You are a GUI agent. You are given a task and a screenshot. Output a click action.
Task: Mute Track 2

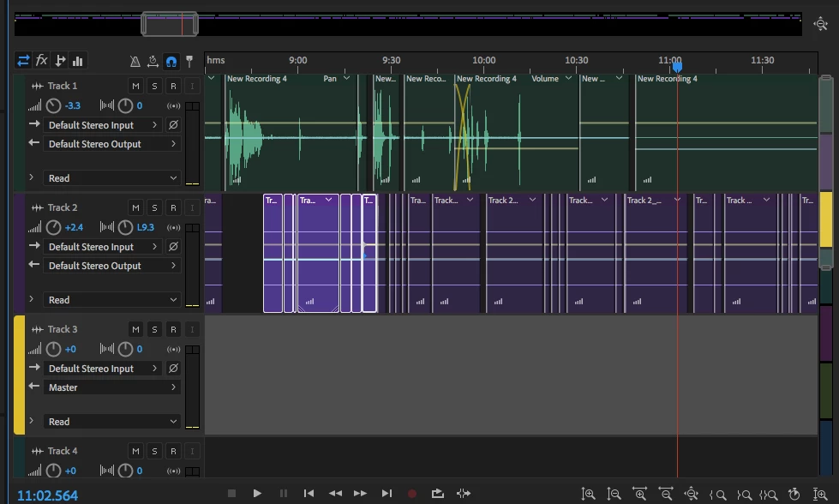click(136, 207)
